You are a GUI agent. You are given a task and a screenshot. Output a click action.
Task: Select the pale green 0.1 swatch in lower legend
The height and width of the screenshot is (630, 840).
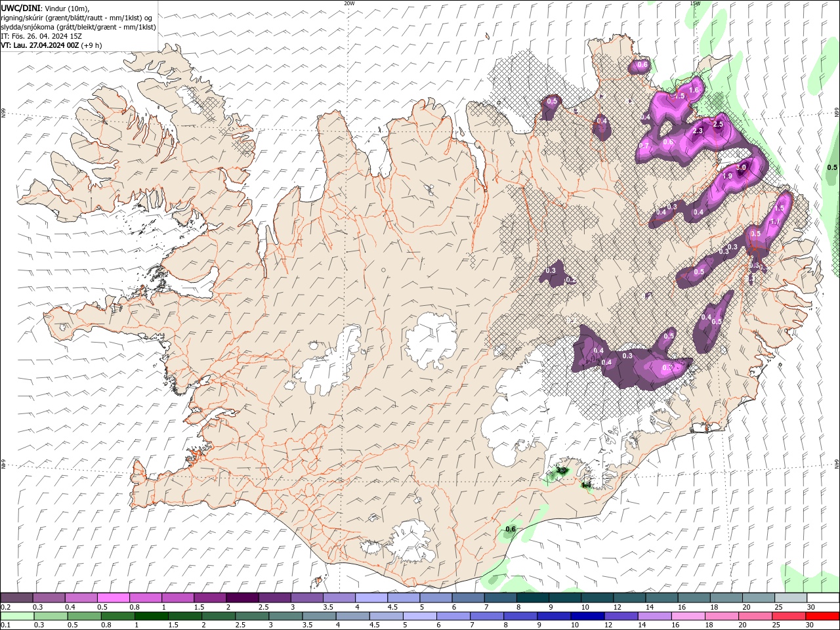point(17,616)
